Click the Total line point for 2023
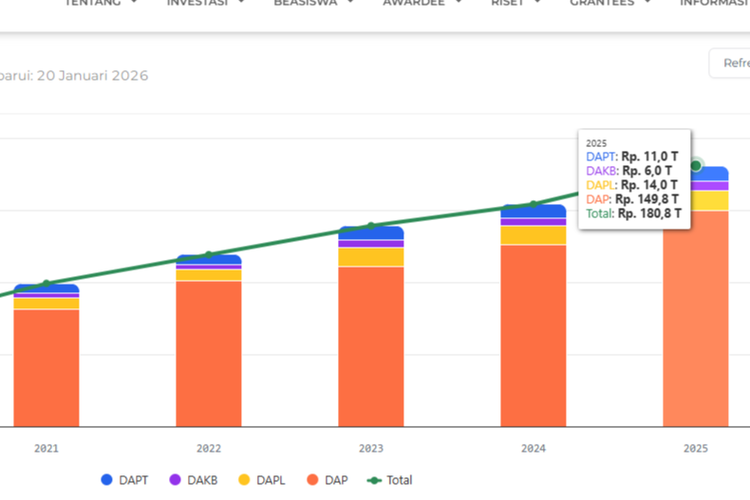This screenshot has height=500, width=750. click(371, 226)
